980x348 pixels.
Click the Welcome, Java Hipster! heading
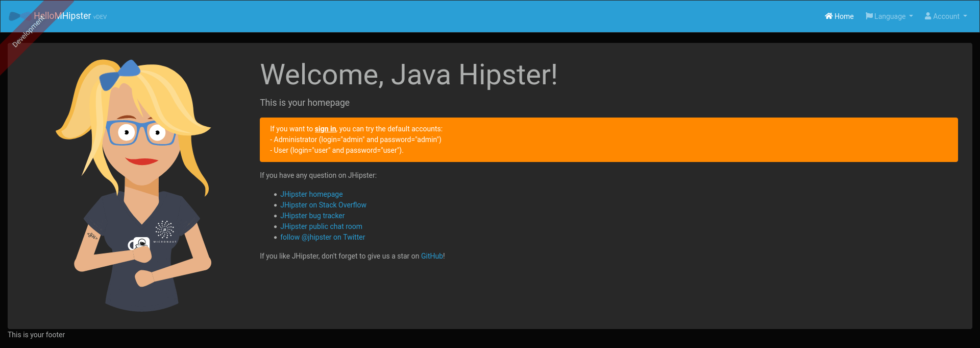tap(409, 75)
